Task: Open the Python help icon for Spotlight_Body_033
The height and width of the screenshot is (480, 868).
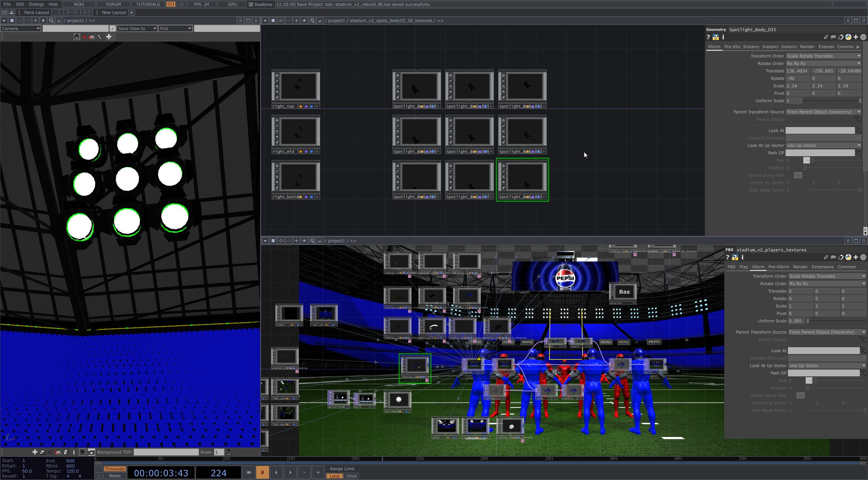Action: click(715, 37)
